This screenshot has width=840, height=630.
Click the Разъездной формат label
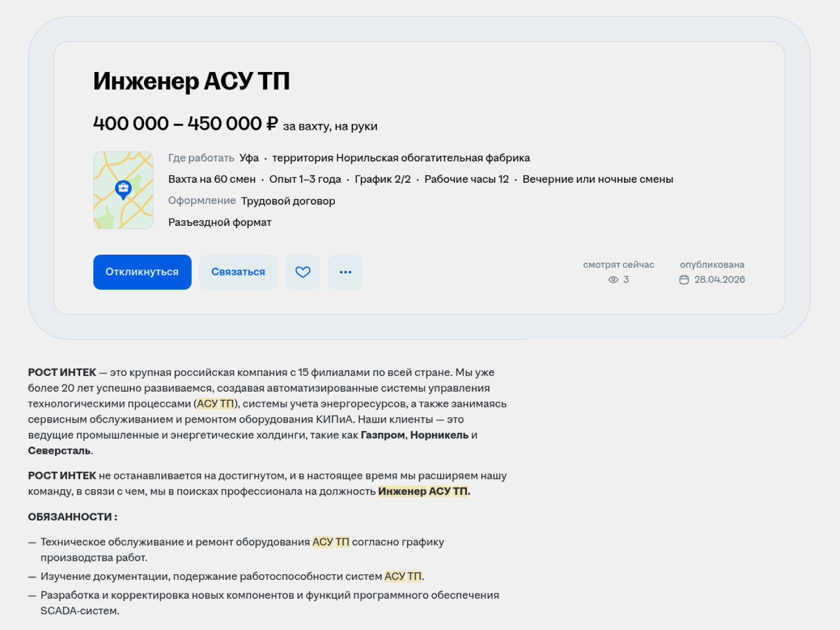[x=220, y=223]
